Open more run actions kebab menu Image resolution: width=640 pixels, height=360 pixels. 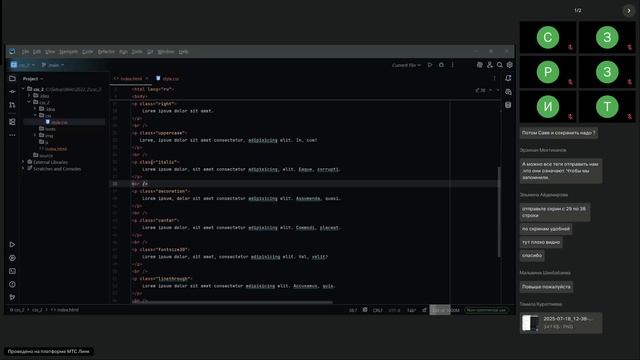[453, 65]
